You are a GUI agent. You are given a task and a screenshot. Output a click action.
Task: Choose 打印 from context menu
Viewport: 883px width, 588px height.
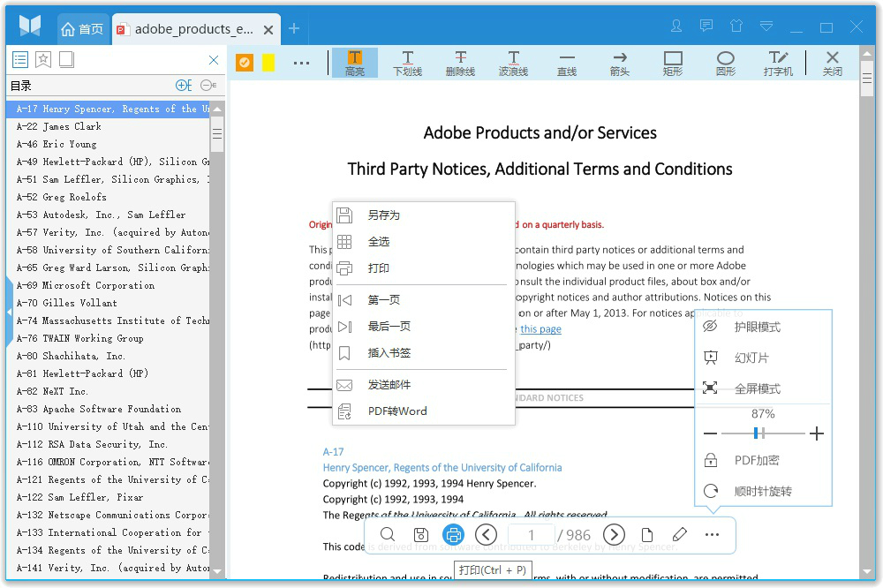(424, 268)
